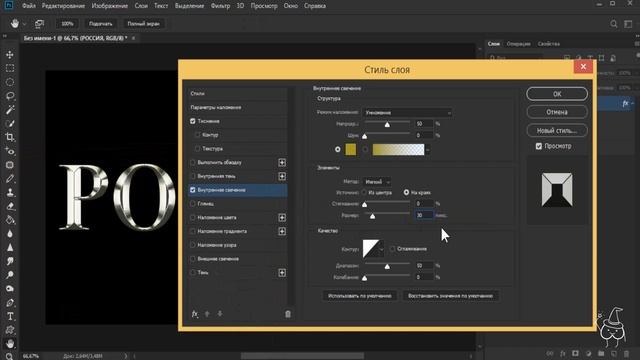Collapse the layer fx effects arrow

coord(633,103)
